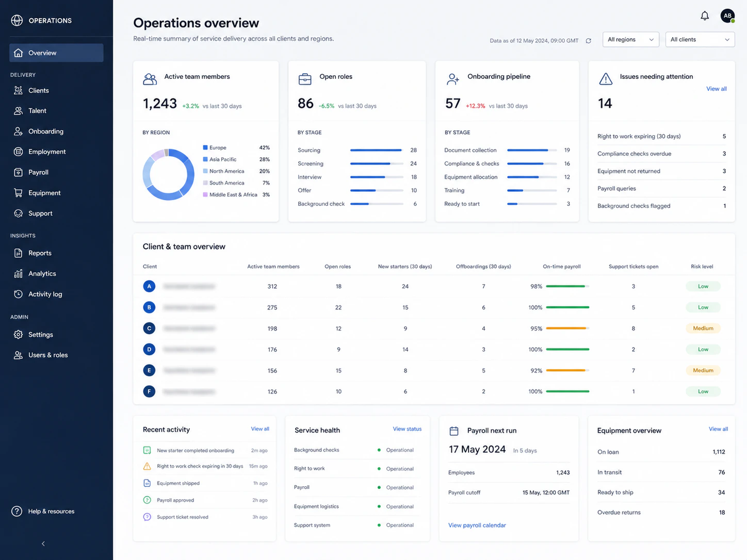Click the Equipment cart icon in sidebar
747x560 pixels.
point(18,193)
